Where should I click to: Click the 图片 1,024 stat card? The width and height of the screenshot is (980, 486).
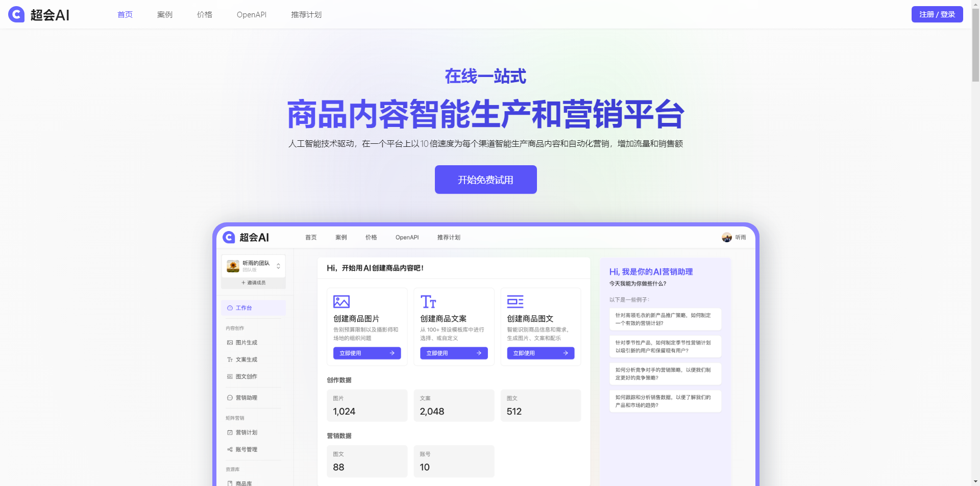coord(367,405)
